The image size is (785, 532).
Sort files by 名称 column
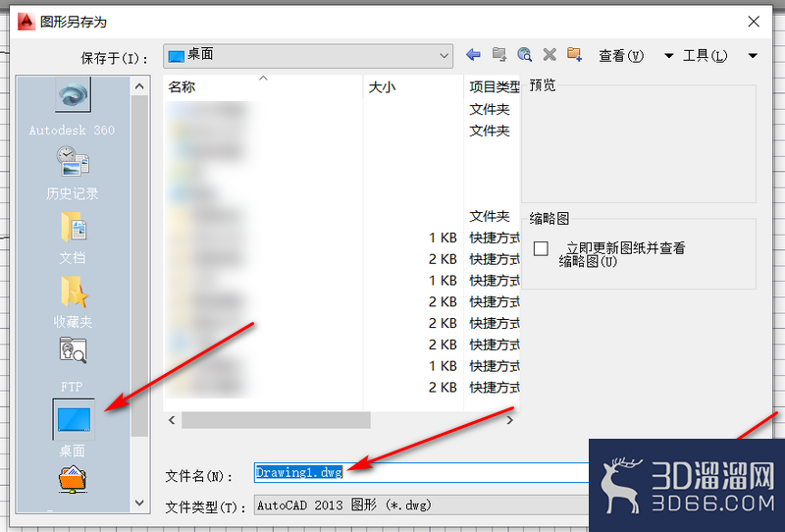click(x=263, y=86)
